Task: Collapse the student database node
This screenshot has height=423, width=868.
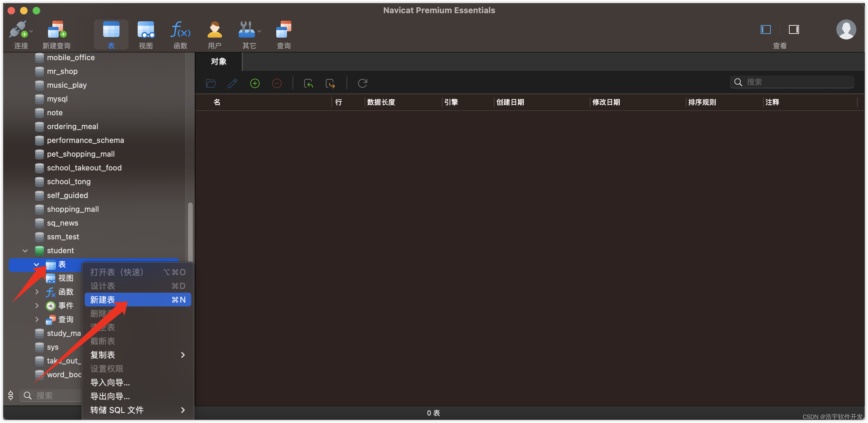Action: pyautogui.click(x=25, y=251)
